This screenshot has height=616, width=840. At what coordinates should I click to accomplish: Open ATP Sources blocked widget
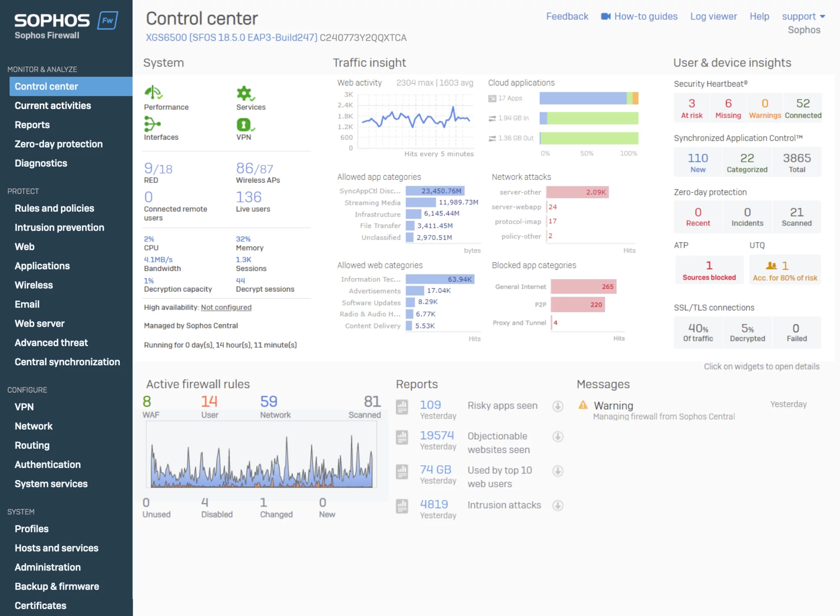(x=709, y=270)
